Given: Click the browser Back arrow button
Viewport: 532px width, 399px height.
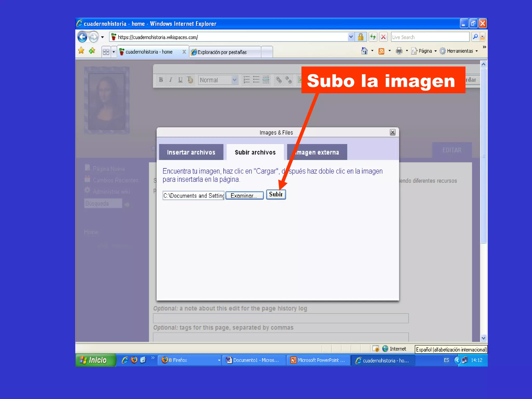Looking at the screenshot, I should click(x=82, y=37).
